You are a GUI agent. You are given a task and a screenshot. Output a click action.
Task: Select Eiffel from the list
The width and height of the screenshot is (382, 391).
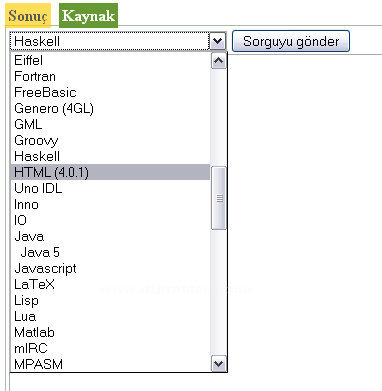point(110,60)
